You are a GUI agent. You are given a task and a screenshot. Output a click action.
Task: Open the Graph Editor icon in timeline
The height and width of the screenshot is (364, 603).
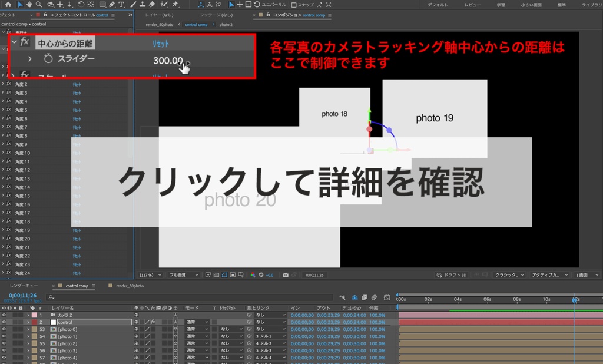pyautogui.click(x=387, y=299)
